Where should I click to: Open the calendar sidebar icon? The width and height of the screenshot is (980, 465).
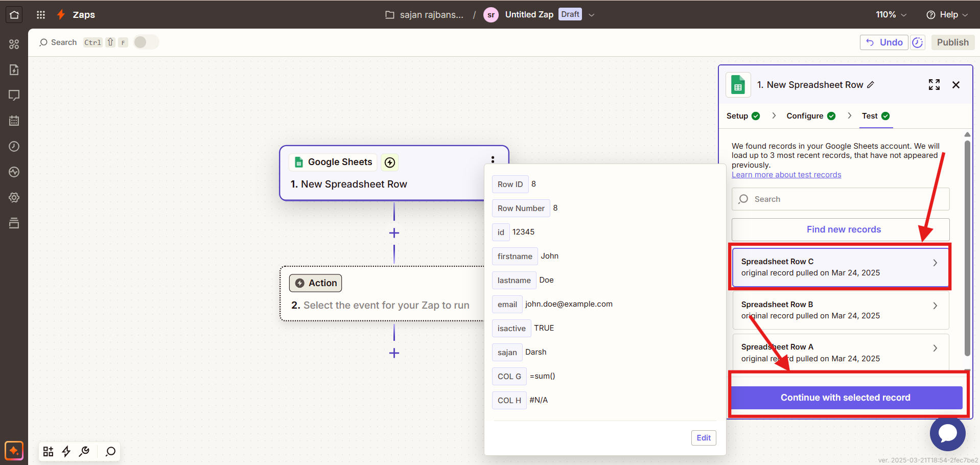14,121
